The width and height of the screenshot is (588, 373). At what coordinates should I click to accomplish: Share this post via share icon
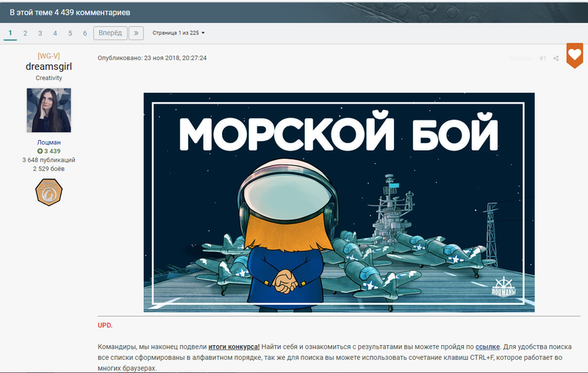pyautogui.click(x=556, y=59)
